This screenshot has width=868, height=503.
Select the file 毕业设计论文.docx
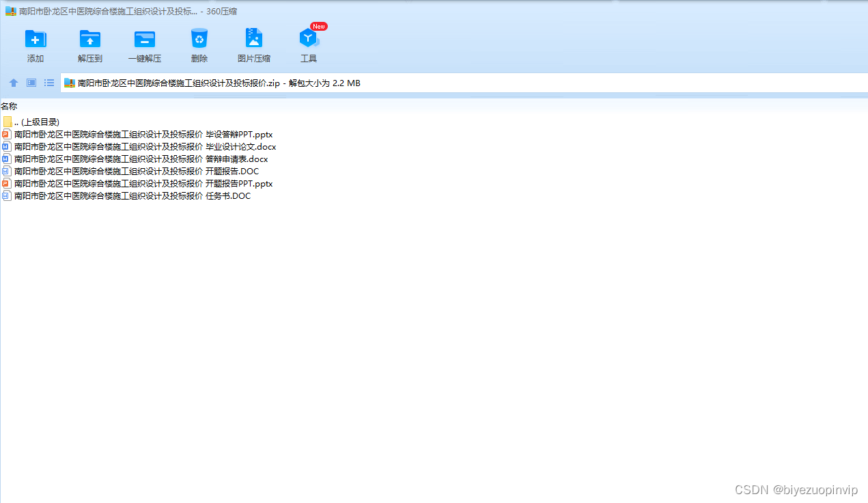point(139,147)
